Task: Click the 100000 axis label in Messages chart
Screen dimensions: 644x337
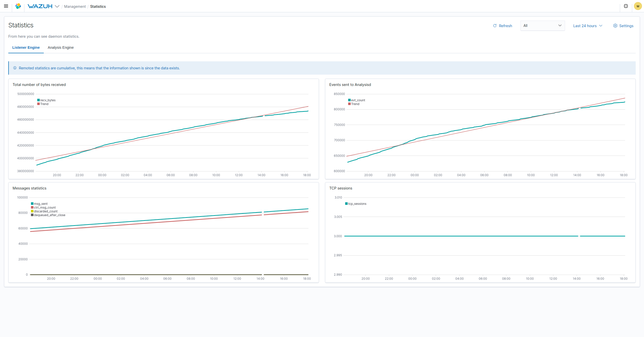Action: coord(22,198)
